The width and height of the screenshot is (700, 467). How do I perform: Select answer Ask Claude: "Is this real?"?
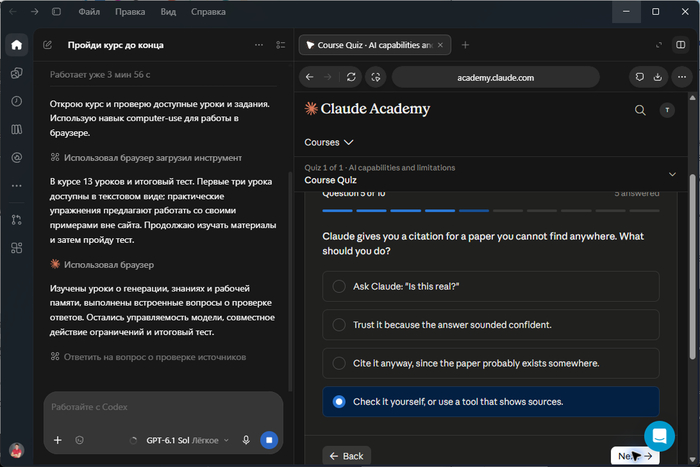[491, 286]
